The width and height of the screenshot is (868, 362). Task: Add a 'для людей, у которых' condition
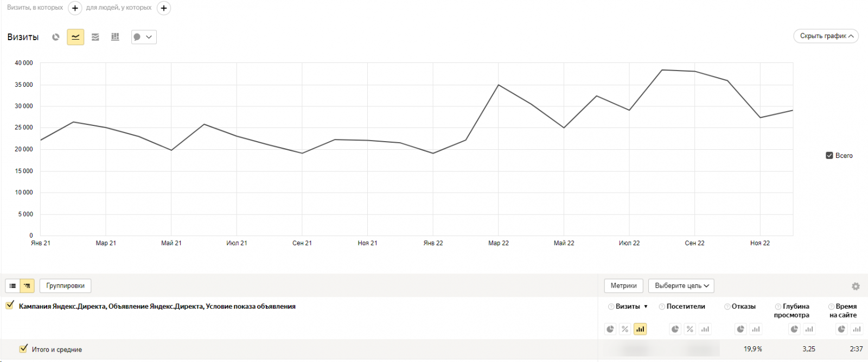[163, 8]
